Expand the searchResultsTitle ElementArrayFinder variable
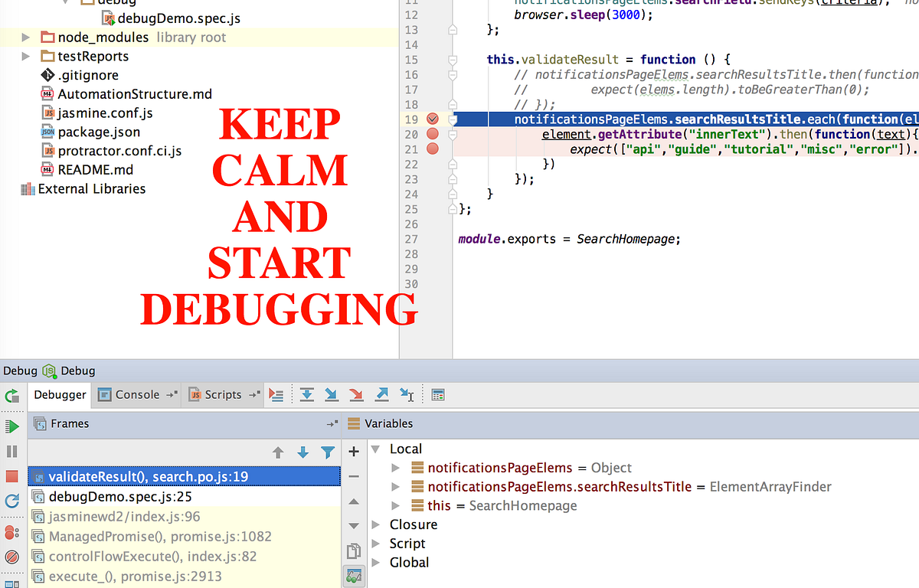 (x=395, y=487)
